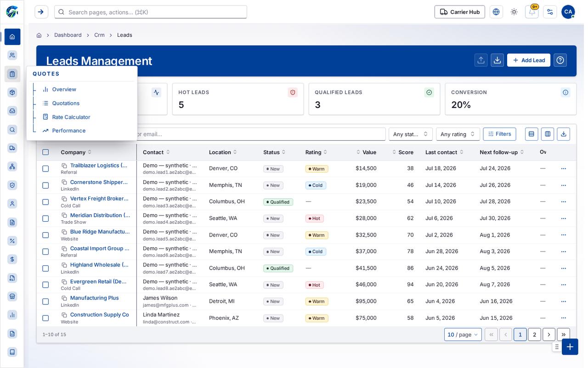The image size is (588, 368).
Task: Click the upload icon in the Leads header
Action: pos(481,60)
